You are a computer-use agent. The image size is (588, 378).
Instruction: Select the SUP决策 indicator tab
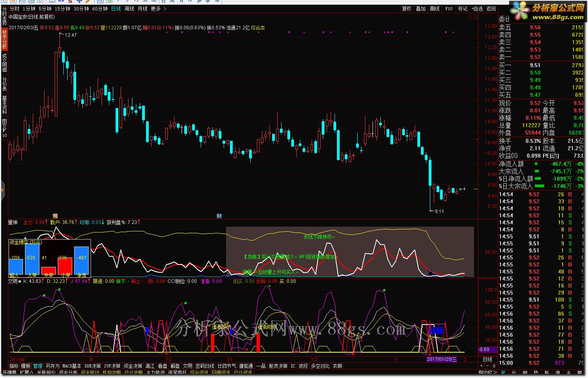(x=112, y=366)
